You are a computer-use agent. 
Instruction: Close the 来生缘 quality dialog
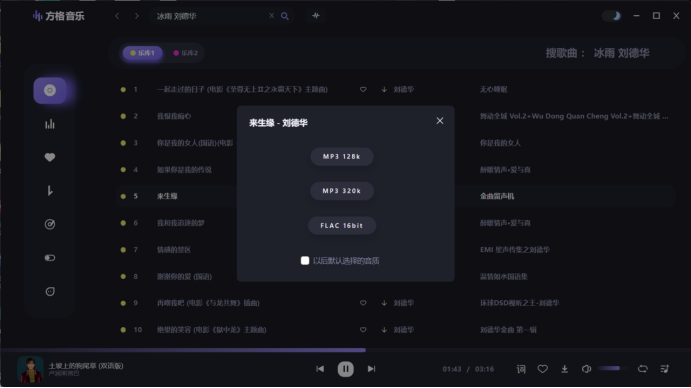pyautogui.click(x=439, y=121)
